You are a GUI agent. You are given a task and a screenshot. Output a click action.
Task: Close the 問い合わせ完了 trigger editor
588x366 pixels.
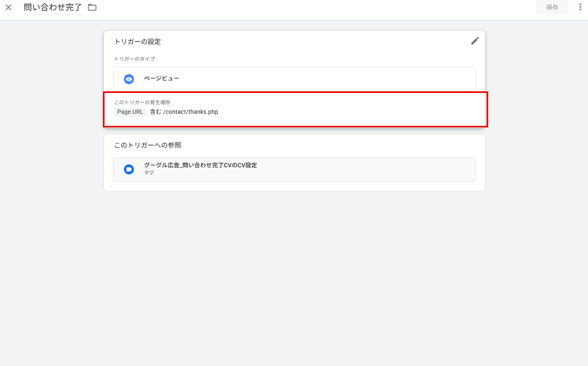9,7
